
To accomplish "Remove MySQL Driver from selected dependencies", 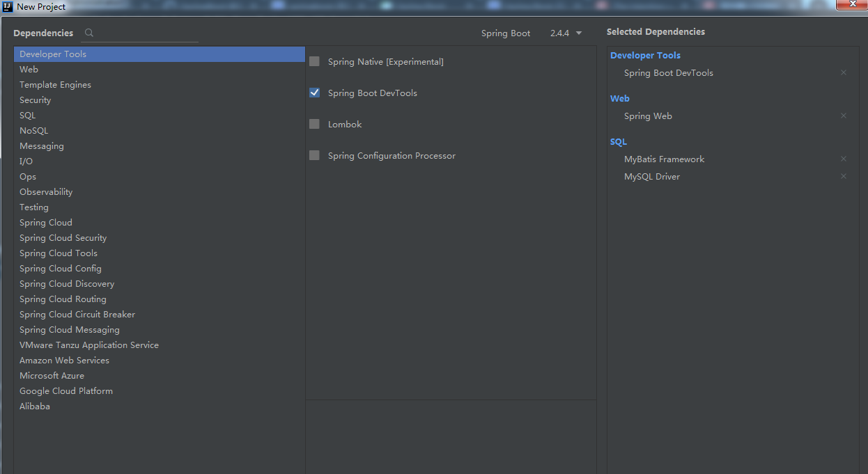I will 844,176.
